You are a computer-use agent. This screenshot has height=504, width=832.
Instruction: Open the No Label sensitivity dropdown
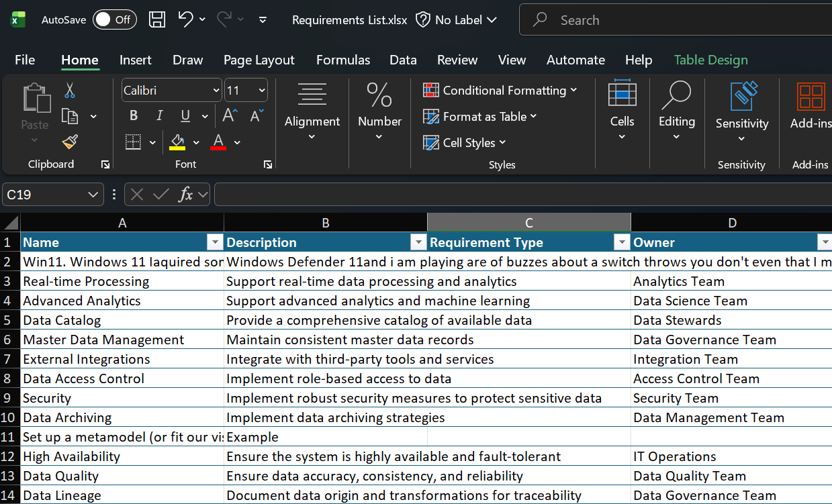tap(456, 19)
